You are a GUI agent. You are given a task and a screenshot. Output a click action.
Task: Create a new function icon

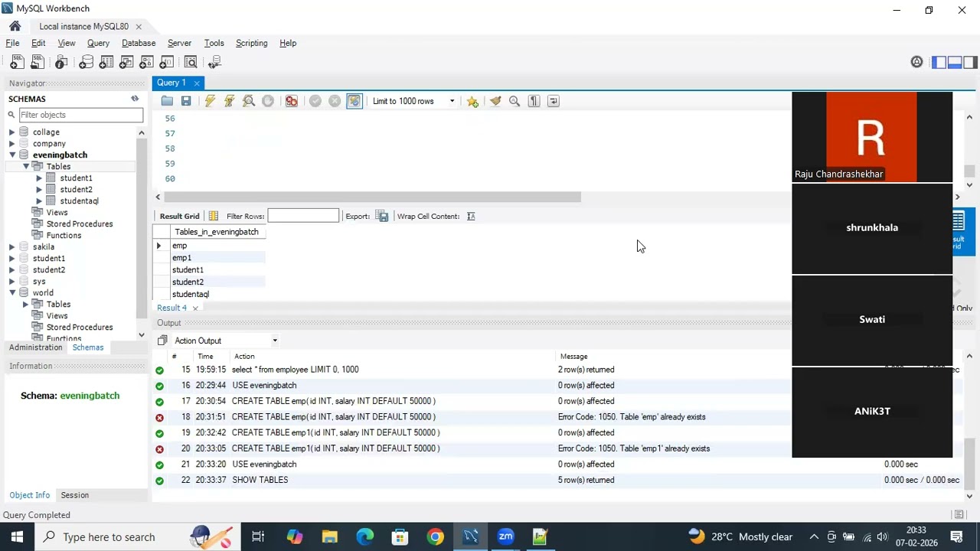click(166, 62)
